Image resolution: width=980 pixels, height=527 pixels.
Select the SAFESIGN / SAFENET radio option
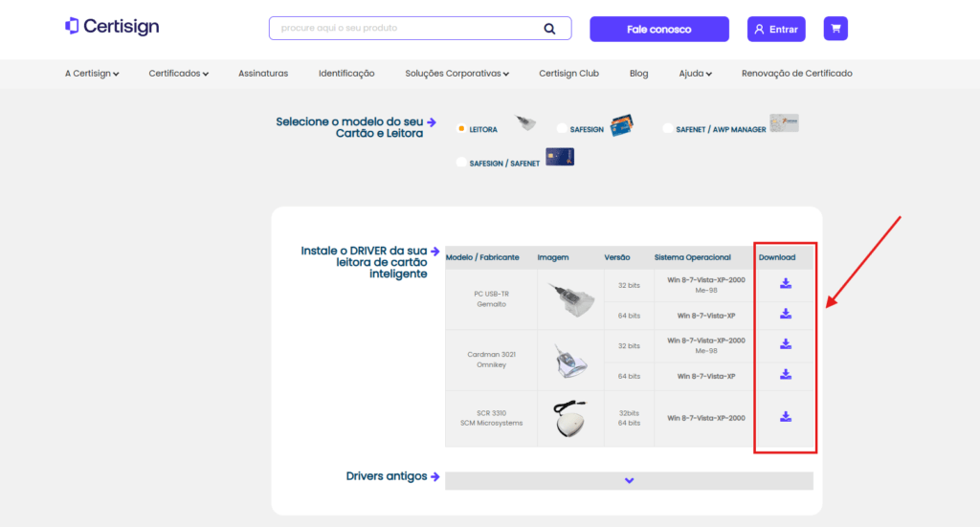click(461, 163)
